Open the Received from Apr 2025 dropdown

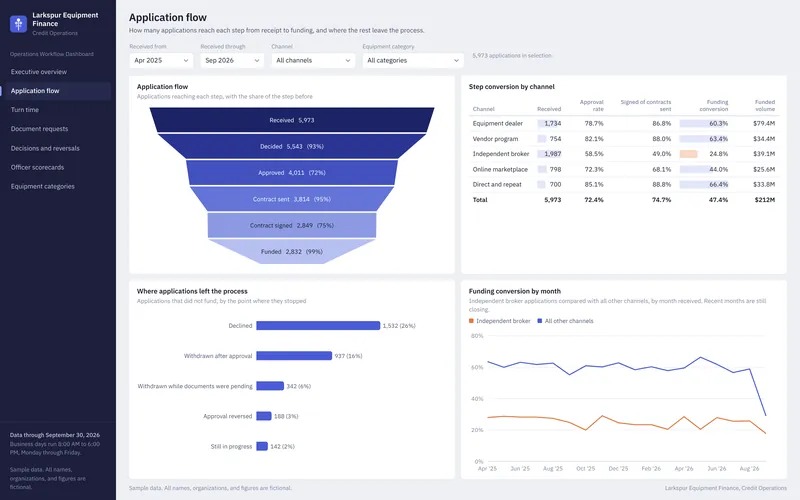pyautogui.click(x=161, y=60)
